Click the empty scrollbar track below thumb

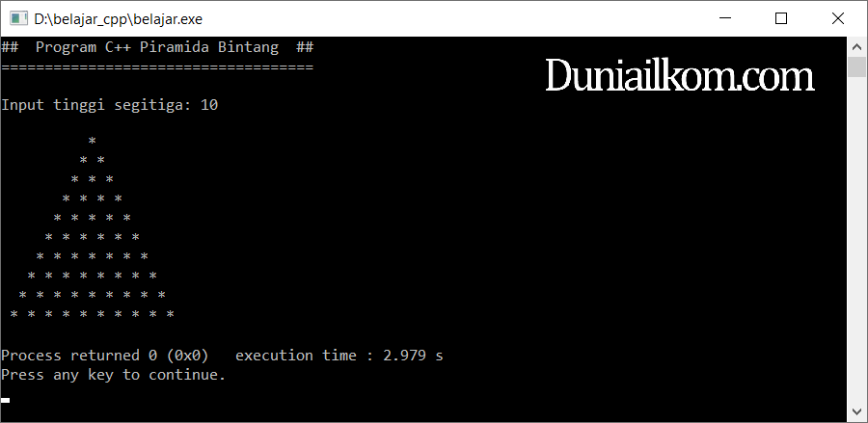click(x=857, y=239)
